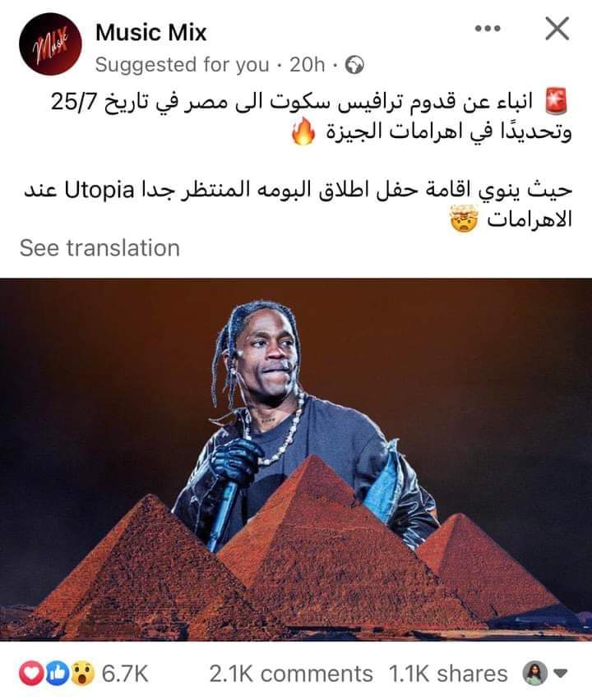Image resolution: width=592 pixels, height=700 pixels.
Task: Click the Music Mix page name
Action: [x=151, y=33]
